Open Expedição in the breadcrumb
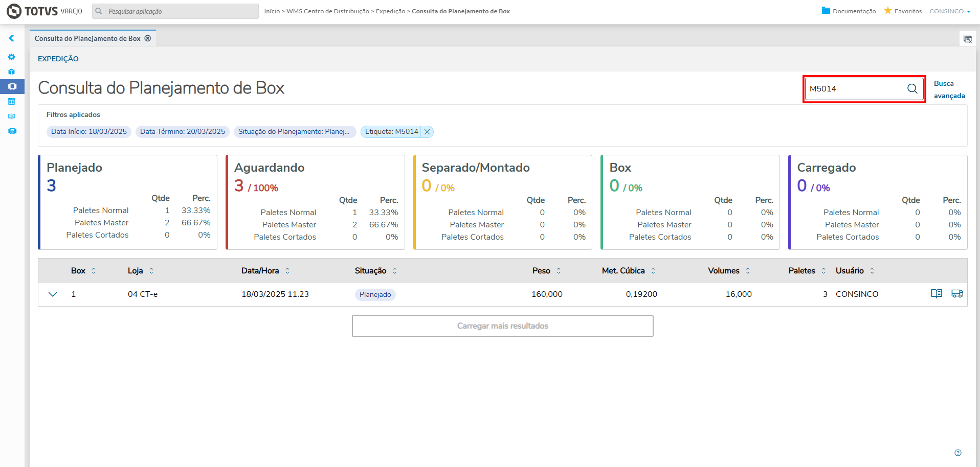This screenshot has width=980, height=467. pyautogui.click(x=390, y=11)
